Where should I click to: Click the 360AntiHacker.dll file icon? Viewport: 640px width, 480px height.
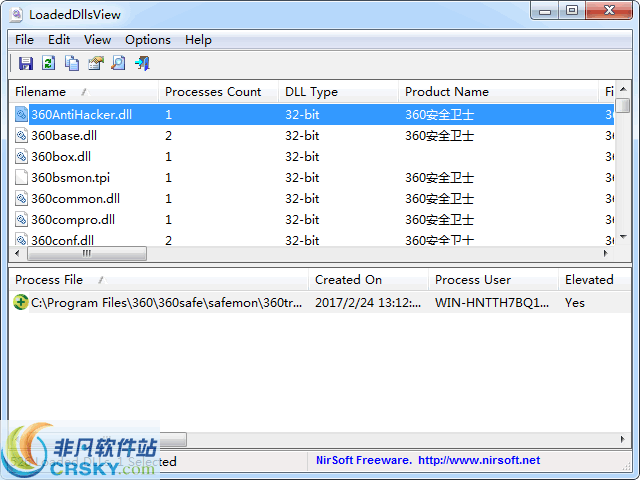[x=21, y=114]
